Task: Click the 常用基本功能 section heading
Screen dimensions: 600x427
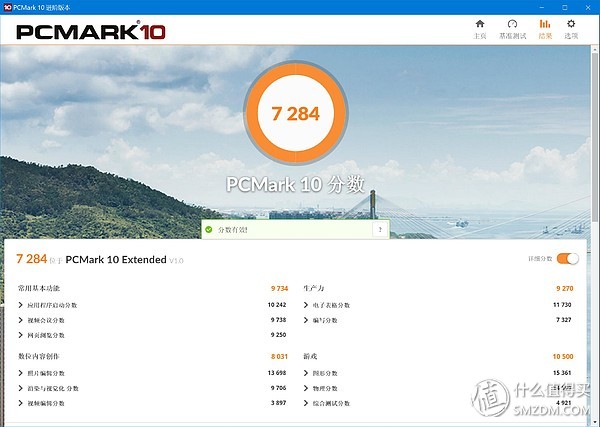Action: [x=39, y=288]
